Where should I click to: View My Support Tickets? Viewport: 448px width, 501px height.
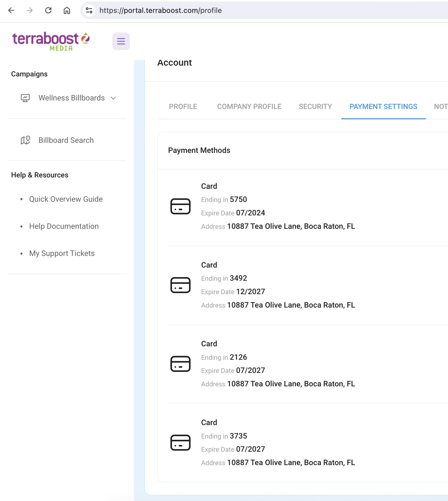[x=61, y=253]
